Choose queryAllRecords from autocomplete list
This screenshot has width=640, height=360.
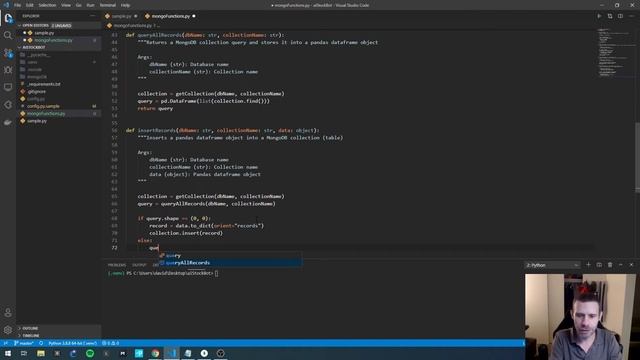[231, 262]
